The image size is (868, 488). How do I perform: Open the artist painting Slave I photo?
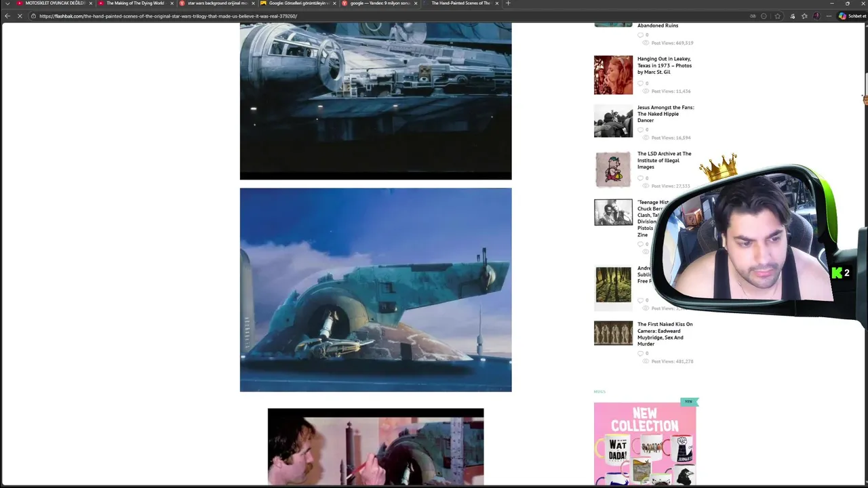376,447
